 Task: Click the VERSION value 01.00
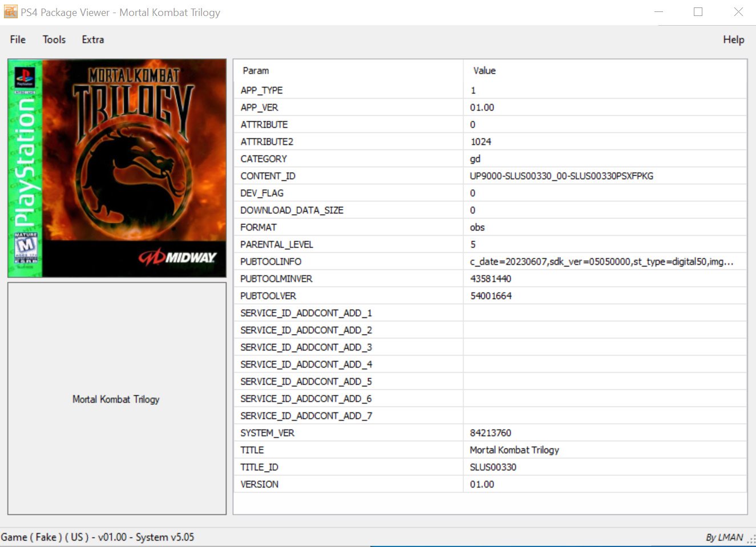pyautogui.click(x=482, y=484)
